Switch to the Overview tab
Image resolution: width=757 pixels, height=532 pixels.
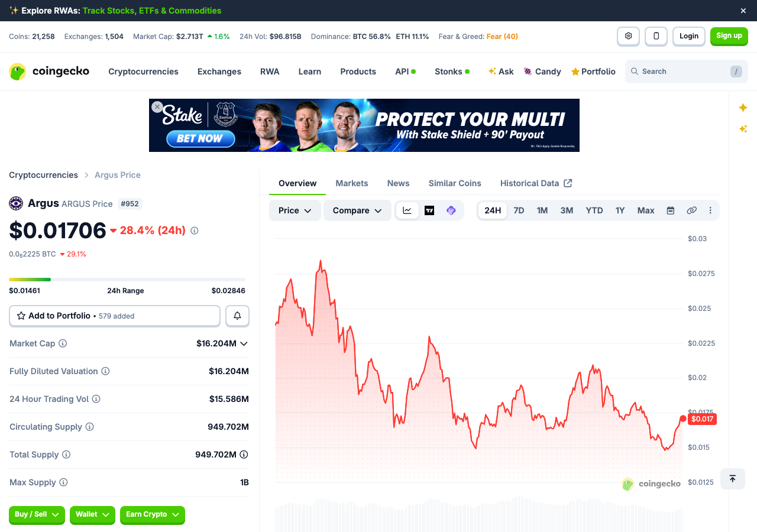pyautogui.click(x=297, y=183)
